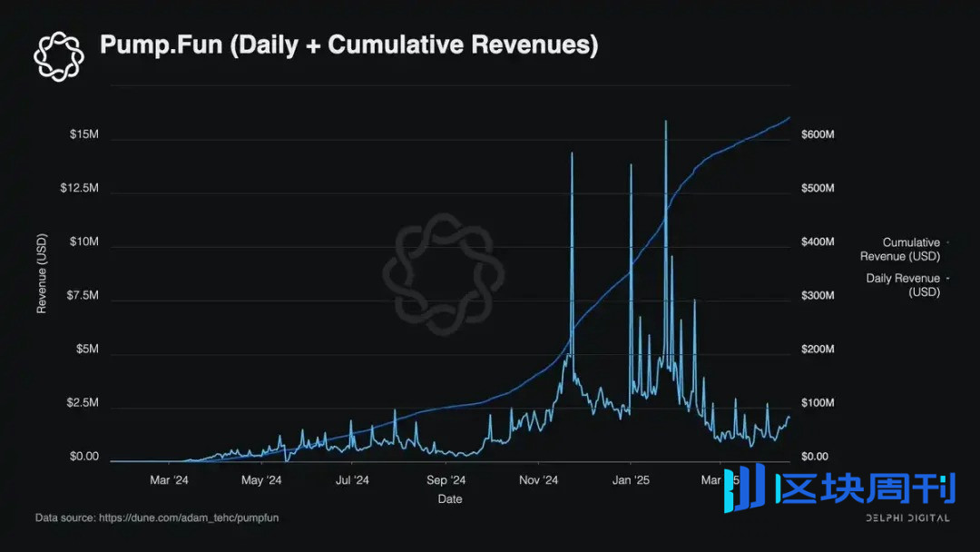Click the "Nov '24" date label
Screen dimensions: 980x552
(x=539, y=480)
